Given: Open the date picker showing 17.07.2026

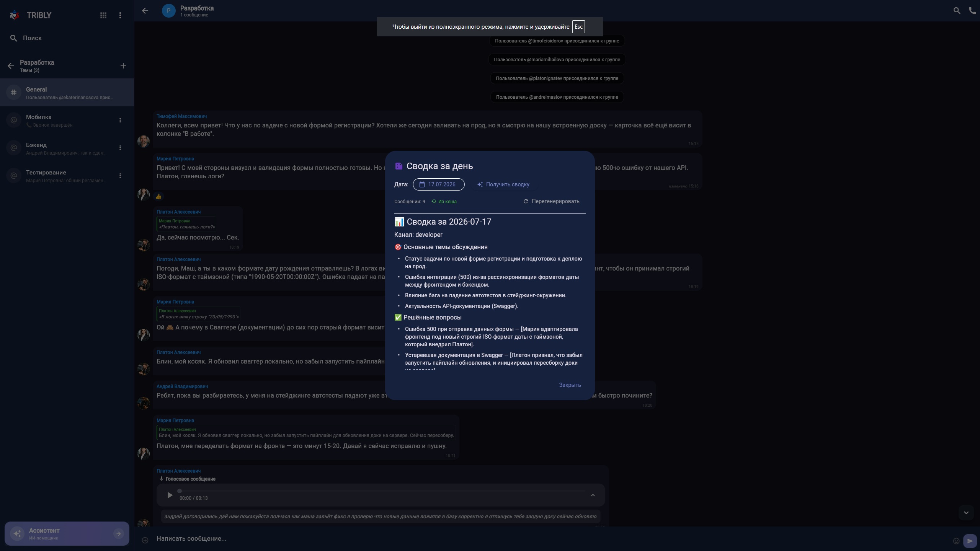Looking at the screenshot, I should (x=439, y=184).
